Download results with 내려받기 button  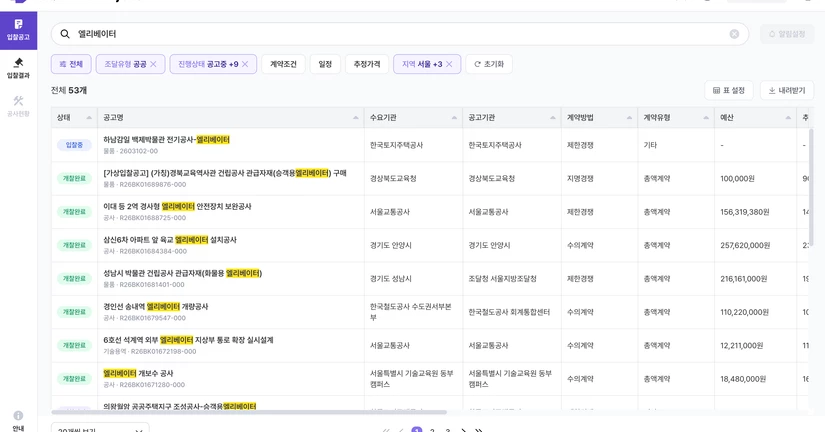(787, 91)
